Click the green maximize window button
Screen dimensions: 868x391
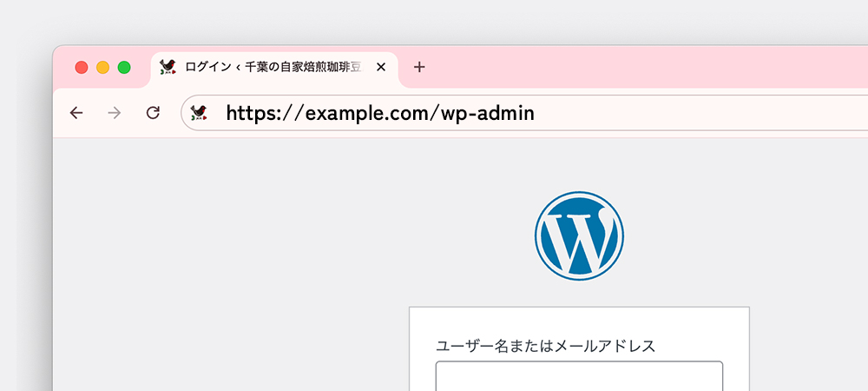(124, 68)
